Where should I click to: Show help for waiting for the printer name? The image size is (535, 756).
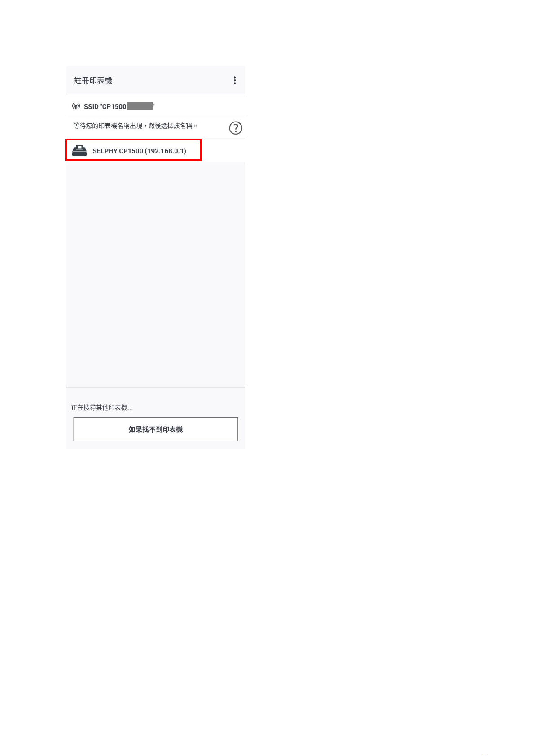pyautogui.click(x=236, y=128)
